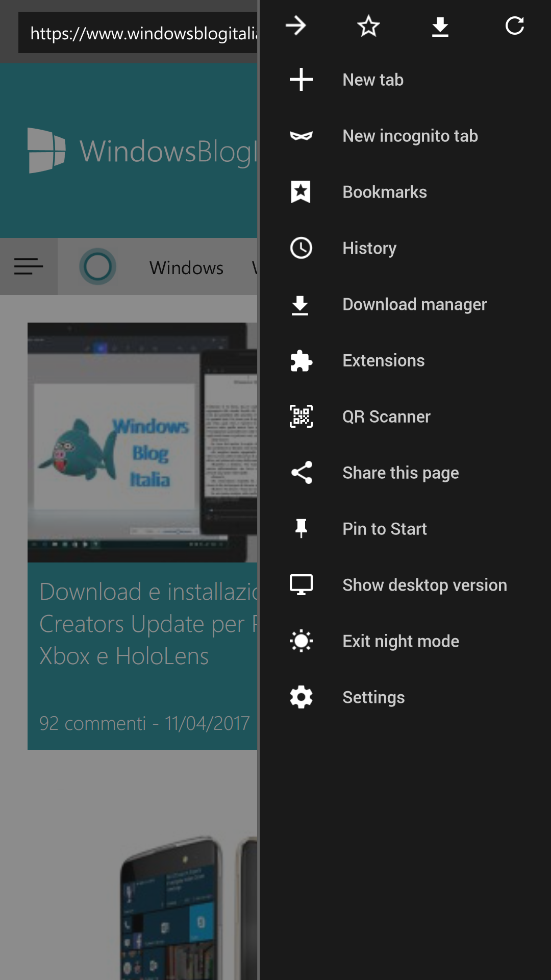This screenshot has width=551, height=980.
Task: Click the WindowsBlogItalia Windows logo
Action: [46, 151]
